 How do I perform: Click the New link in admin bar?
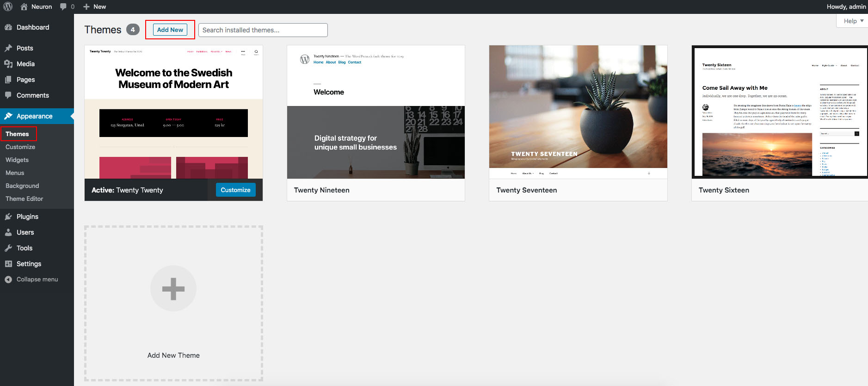point(100,6)
